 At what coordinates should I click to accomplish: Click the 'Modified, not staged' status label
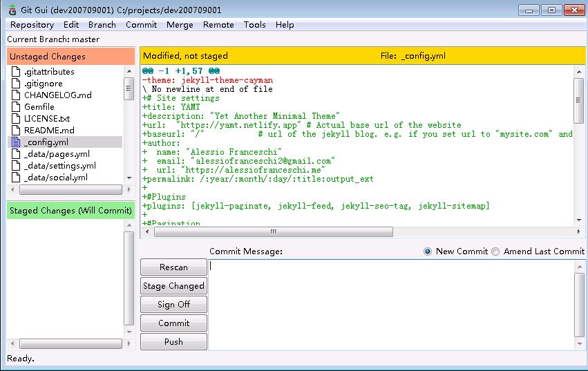(x=185, y=56)
